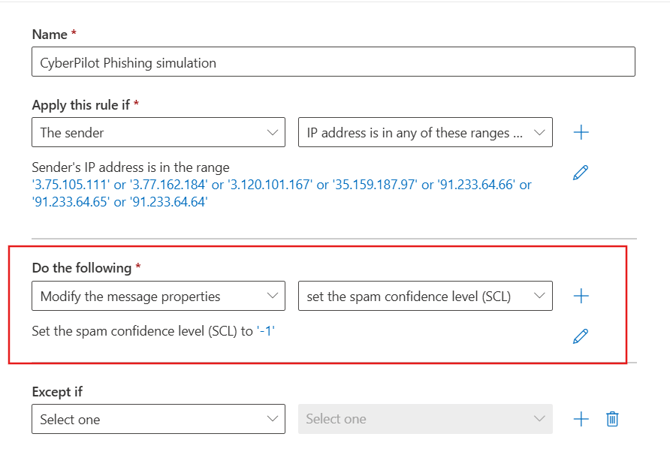Image resolution: width=670 pixels, height=470 pixels.
Task: Open the 'The sender' condition dropdown
Action: click(x=158, y=132)
